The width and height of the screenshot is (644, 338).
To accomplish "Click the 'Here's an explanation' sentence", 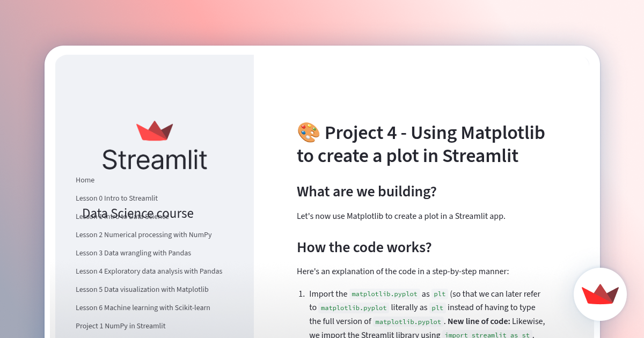I will (402, 271).
